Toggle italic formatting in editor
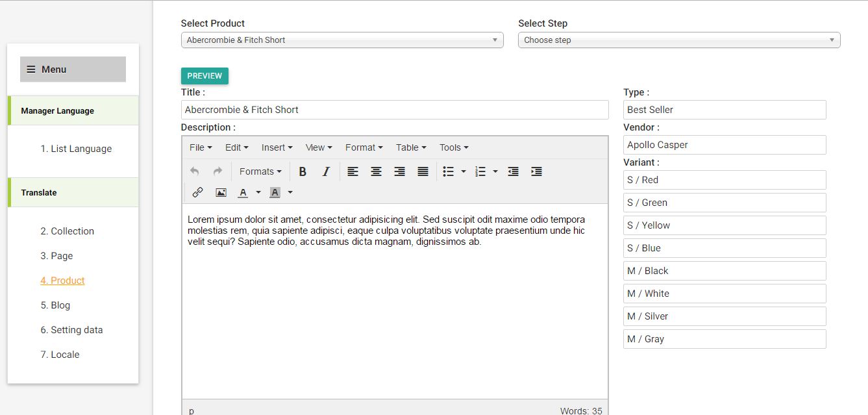 [x=326, y=171]
